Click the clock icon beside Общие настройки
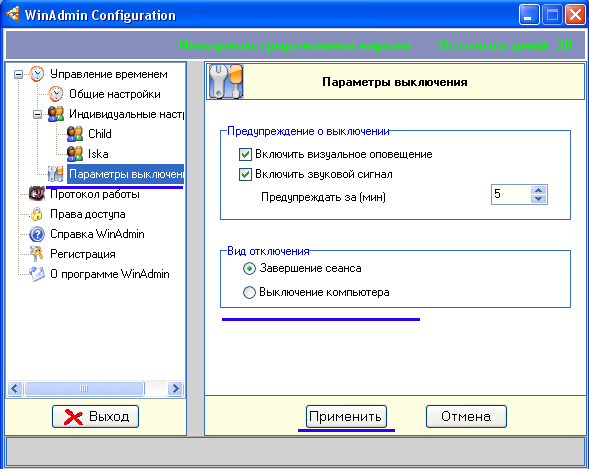 click(56, 94)
